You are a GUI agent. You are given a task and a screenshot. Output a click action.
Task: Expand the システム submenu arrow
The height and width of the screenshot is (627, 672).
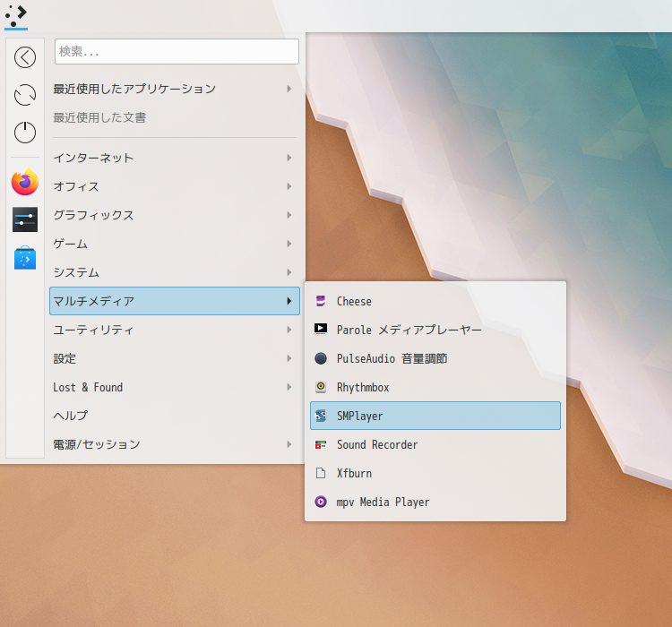point(289,272)
